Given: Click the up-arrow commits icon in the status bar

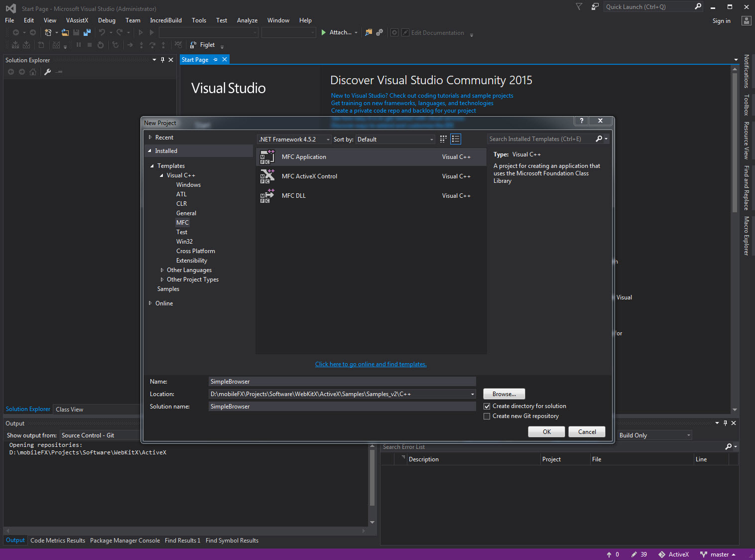Looking at the screenshot, I should coord(608,554).
